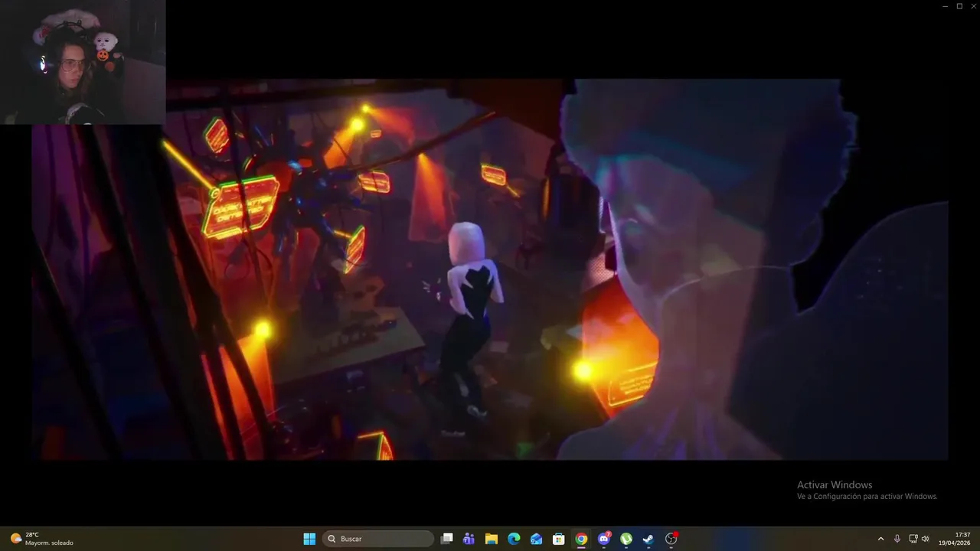Restore down the window
The image size is (980, 551).
coord(959,6)
